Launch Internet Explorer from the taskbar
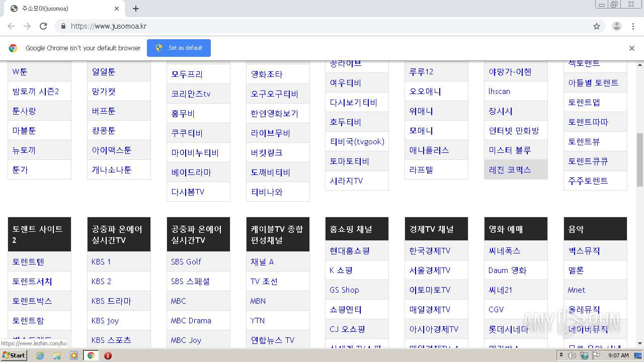 tap(40, 355)
